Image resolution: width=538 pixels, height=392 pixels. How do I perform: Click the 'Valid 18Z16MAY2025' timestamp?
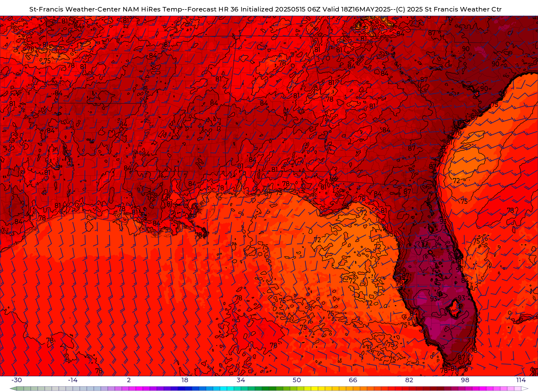[356, 9]
